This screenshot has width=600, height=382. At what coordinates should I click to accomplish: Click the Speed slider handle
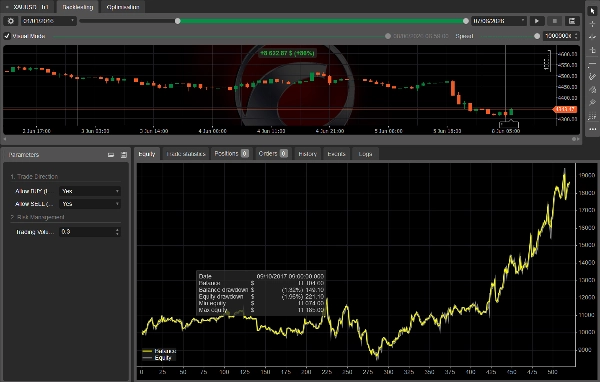[537, 36]
